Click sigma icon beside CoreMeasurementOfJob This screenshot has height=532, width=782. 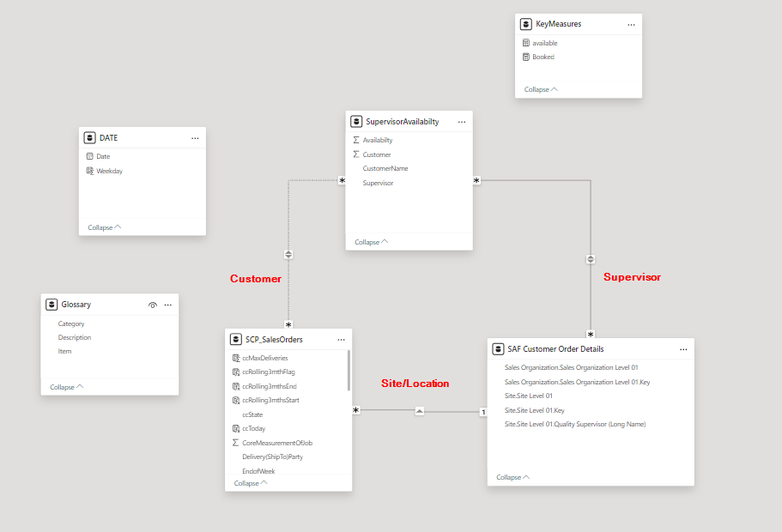pos(236,443)
